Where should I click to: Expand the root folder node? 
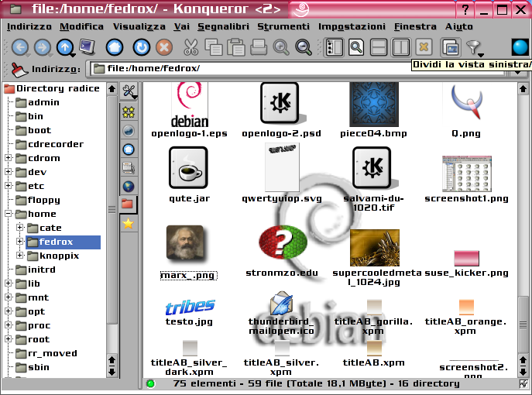coord(9,339)
